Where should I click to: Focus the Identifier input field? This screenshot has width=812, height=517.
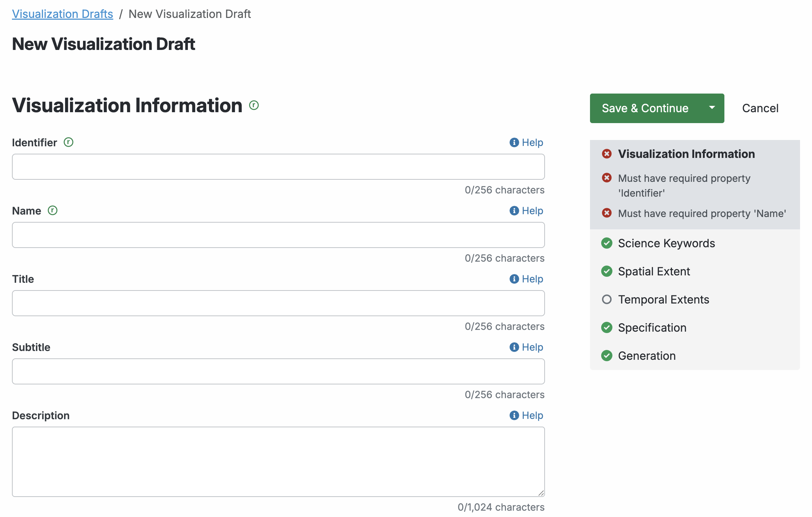(278, 167)
